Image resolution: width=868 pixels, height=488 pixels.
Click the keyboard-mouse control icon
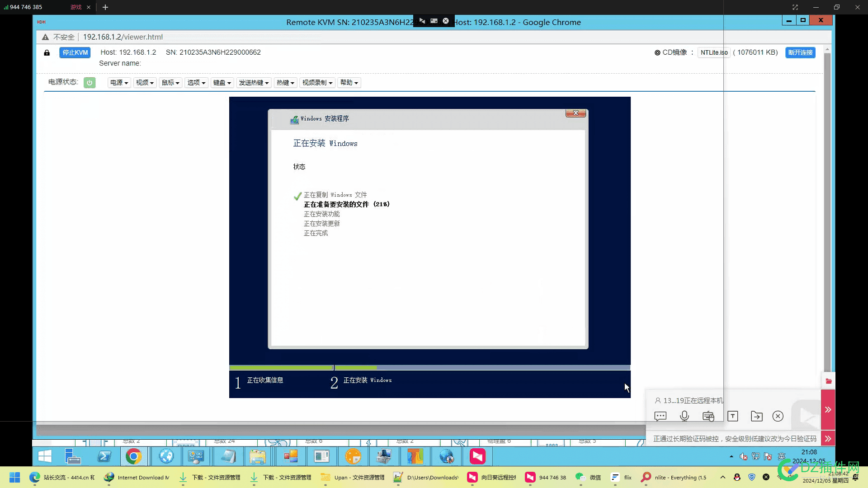tap(708, 416)
